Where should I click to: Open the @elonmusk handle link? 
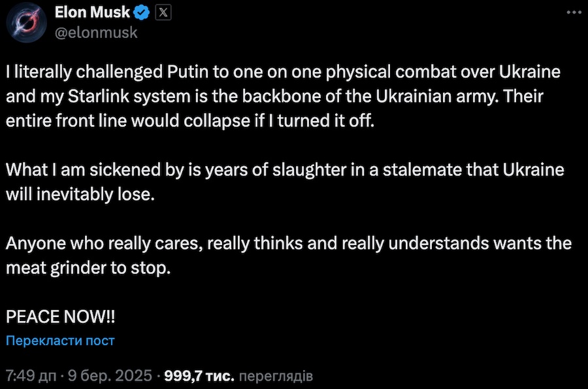(x=96, y=32)
